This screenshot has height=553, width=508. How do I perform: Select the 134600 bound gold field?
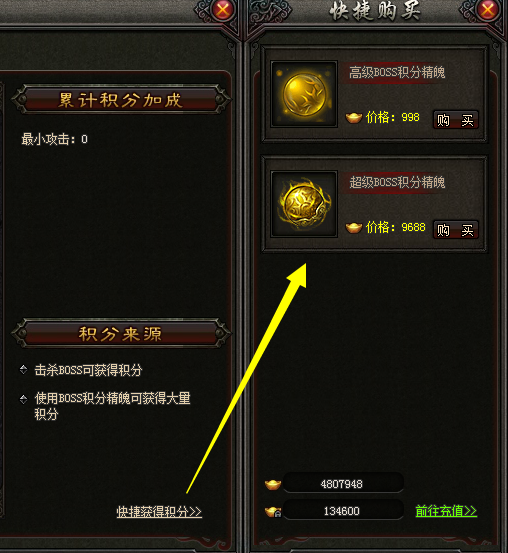pyautogui.click(x=343, y=510)
